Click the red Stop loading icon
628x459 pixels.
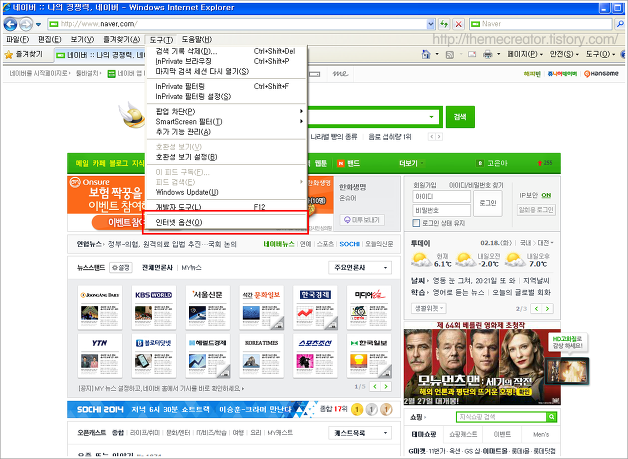[x=458, y=24]
